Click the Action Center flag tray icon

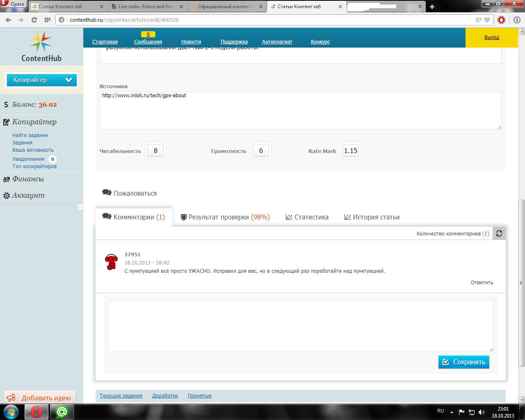[462, 412]
